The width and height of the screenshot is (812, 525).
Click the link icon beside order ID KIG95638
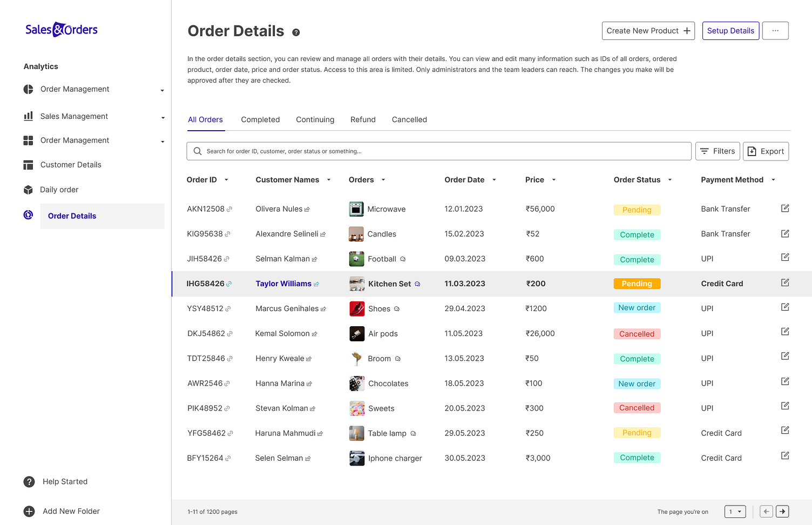point(227,234)
